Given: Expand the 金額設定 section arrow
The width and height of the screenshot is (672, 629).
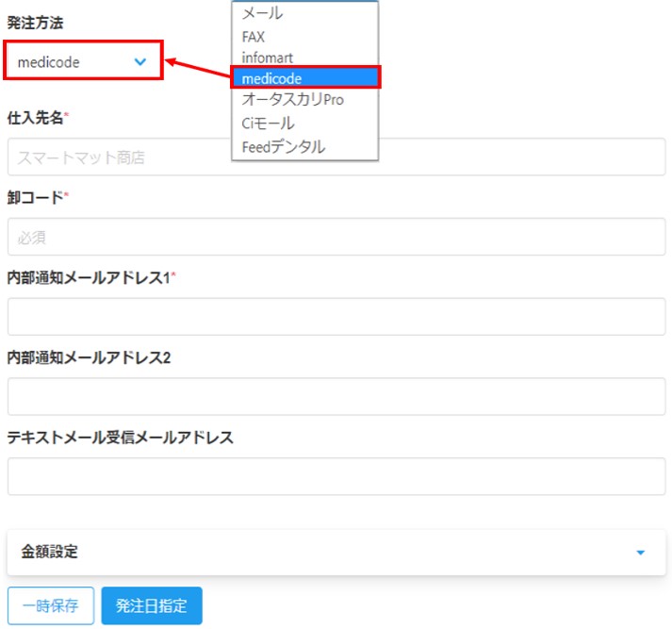Looking at the screenshot, I should [x=640, y=553].
